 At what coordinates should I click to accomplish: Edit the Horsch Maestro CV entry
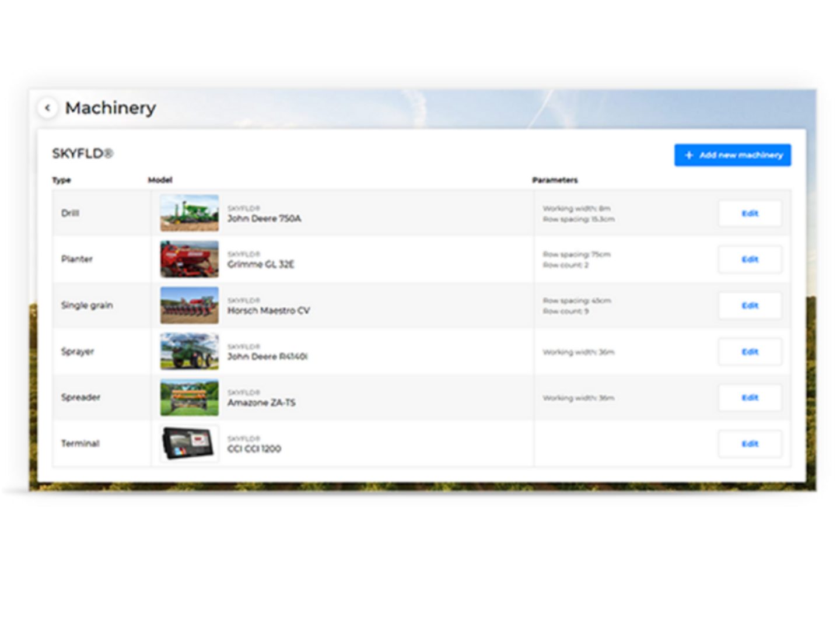pyautogui.click(x=750, y=306)
